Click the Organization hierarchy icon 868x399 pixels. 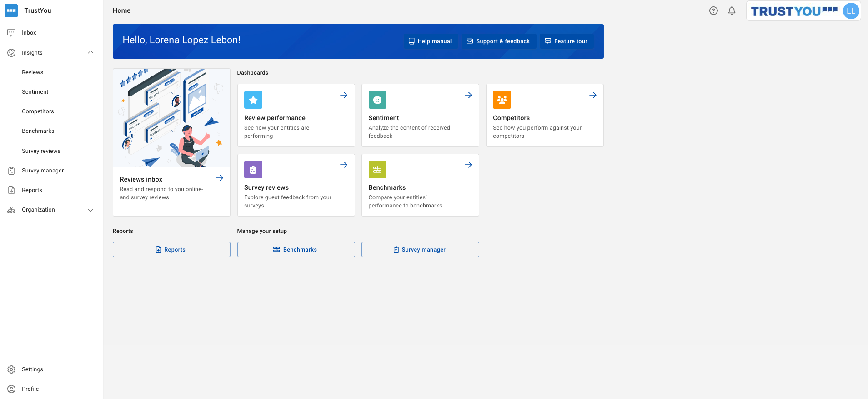coord(11,210)
